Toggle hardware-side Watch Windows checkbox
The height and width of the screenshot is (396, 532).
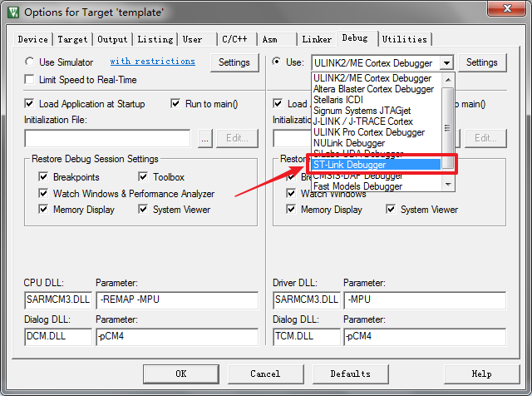click(x=291, y=193)
